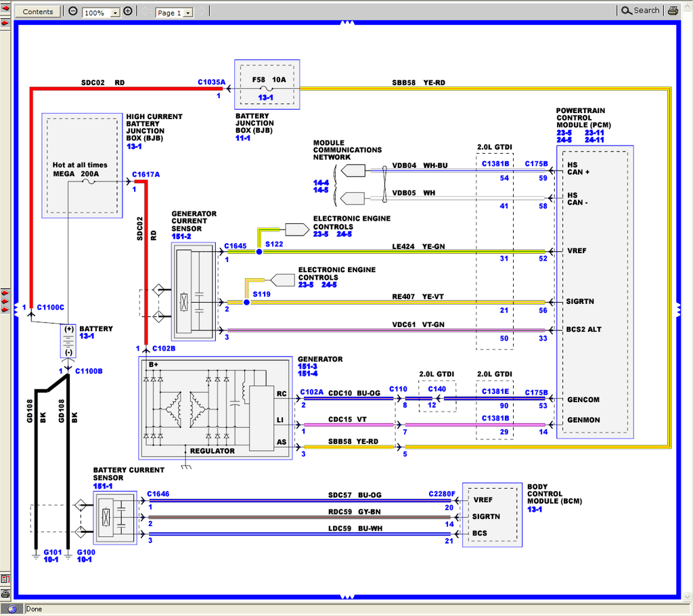693x616 pixels.
Task: Click the printer icon in top toolbar
Action: click(672, 11)
